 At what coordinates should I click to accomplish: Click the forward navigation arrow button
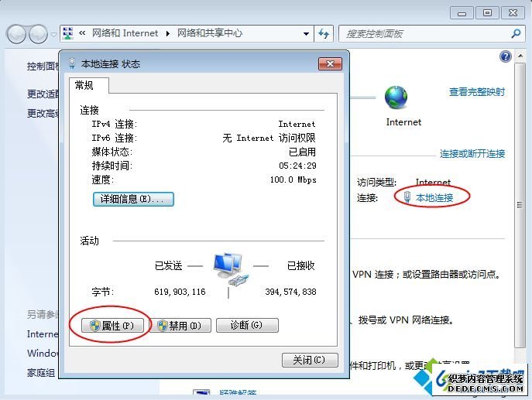coord(38,34)
